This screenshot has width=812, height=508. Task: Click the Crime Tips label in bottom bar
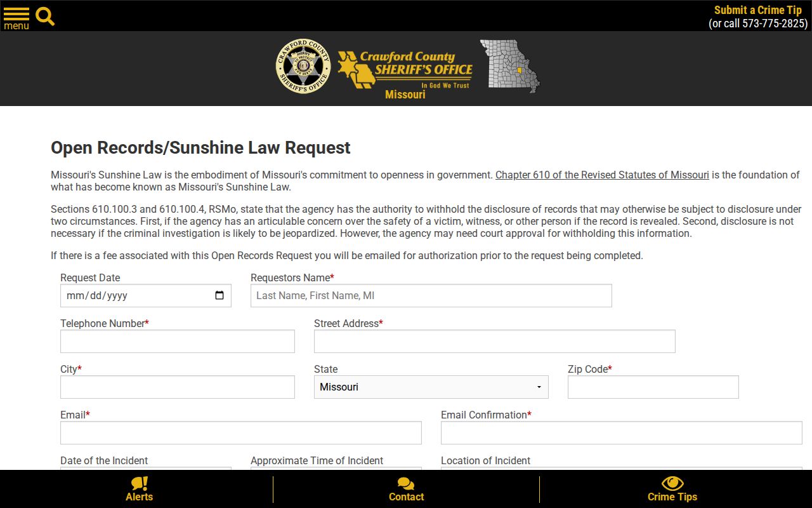pos(672,497)
